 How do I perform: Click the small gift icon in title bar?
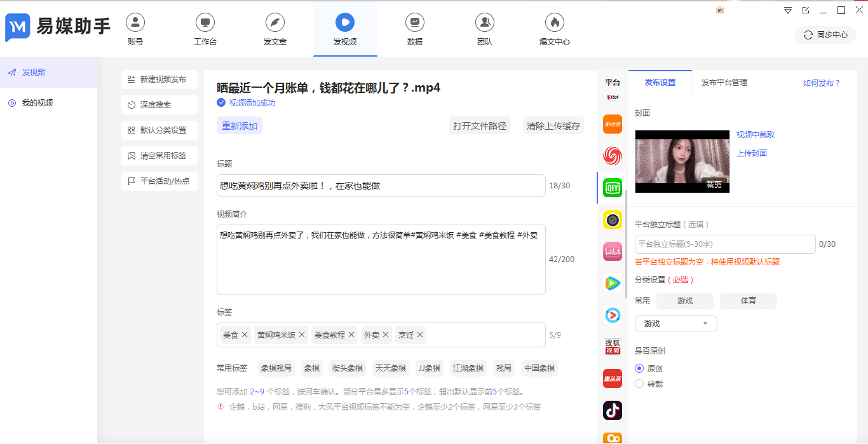(x=720, y=10)
